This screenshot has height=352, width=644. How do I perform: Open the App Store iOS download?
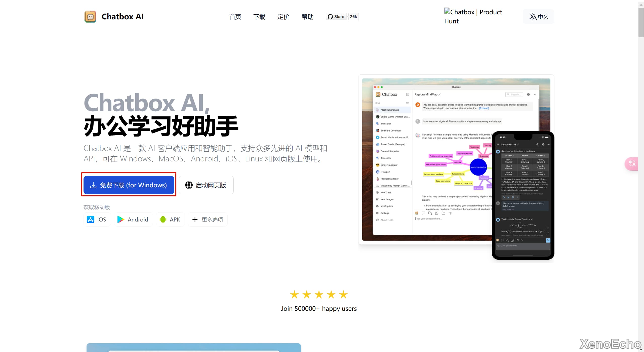tap(97, 219)
